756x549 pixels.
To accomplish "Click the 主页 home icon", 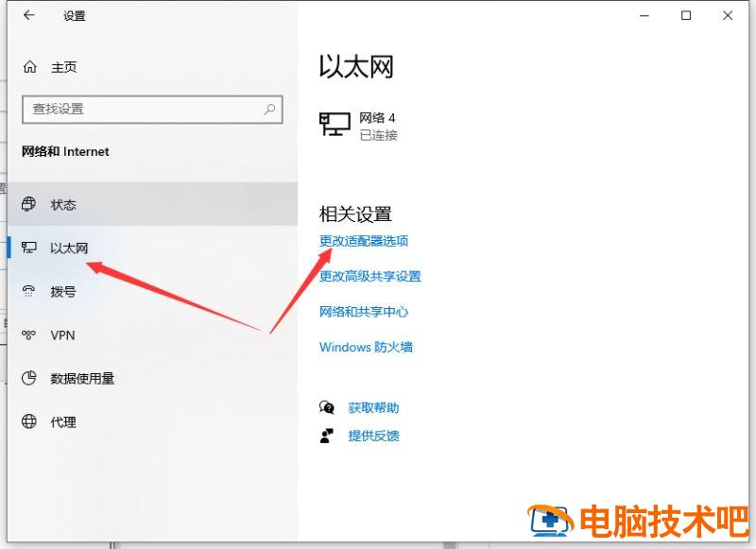I will (x=29, y=66).
